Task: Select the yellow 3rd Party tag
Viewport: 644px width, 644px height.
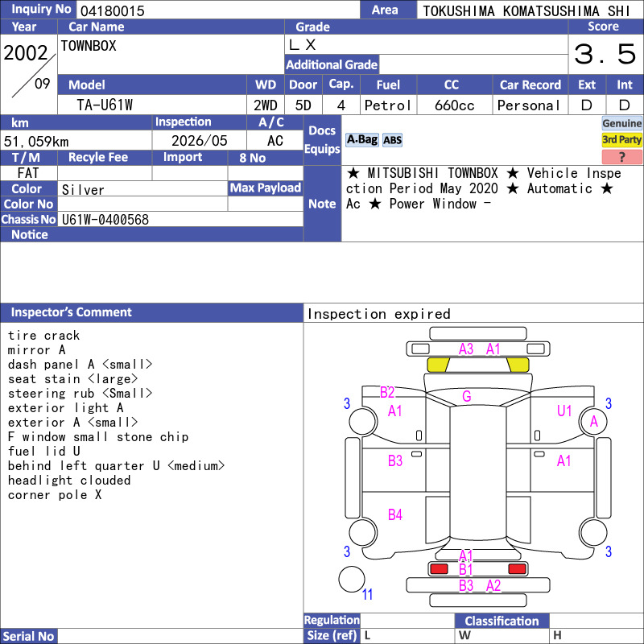Action: [x=621, y=139]
